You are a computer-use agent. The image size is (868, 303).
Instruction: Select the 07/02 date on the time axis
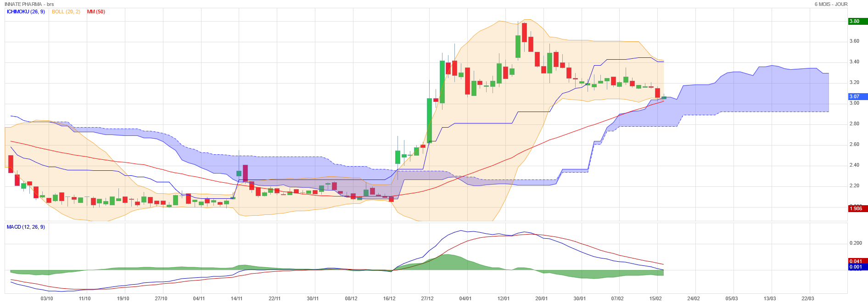point(617,298)
